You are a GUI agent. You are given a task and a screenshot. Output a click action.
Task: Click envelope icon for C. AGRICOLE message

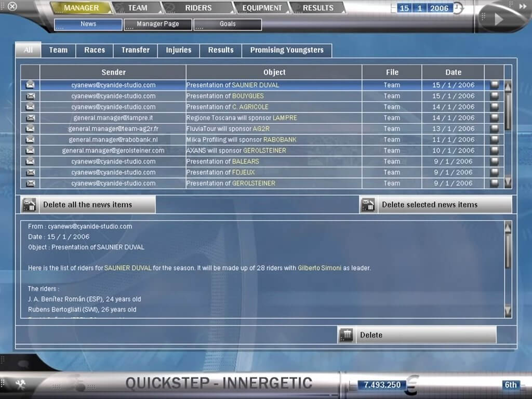(x=30, y=107)
